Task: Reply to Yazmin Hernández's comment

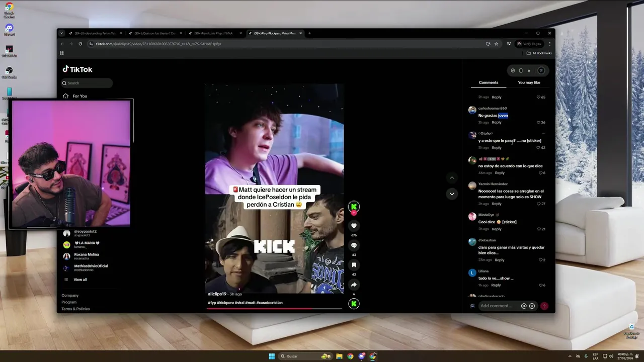Action: click(497, 204)
